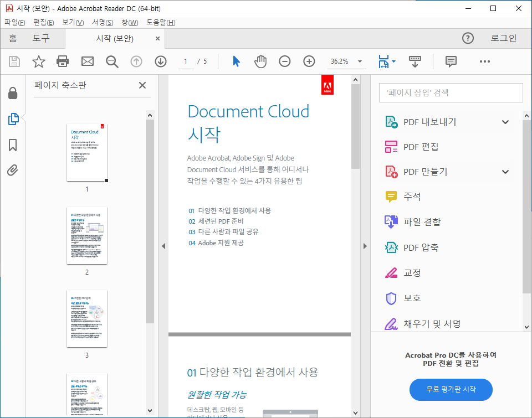Select page 2 thumbnail
The image size is (532, 418).
pos(87,236)
